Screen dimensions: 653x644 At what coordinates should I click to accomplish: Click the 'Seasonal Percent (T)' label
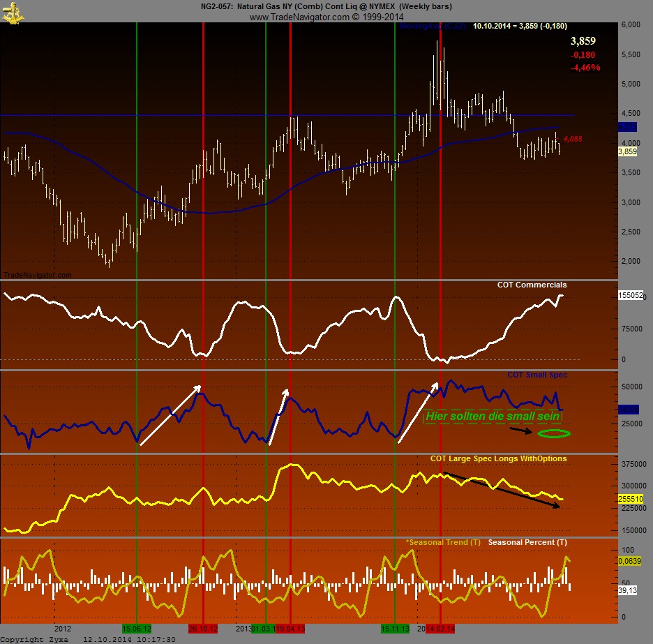point(527,542)
